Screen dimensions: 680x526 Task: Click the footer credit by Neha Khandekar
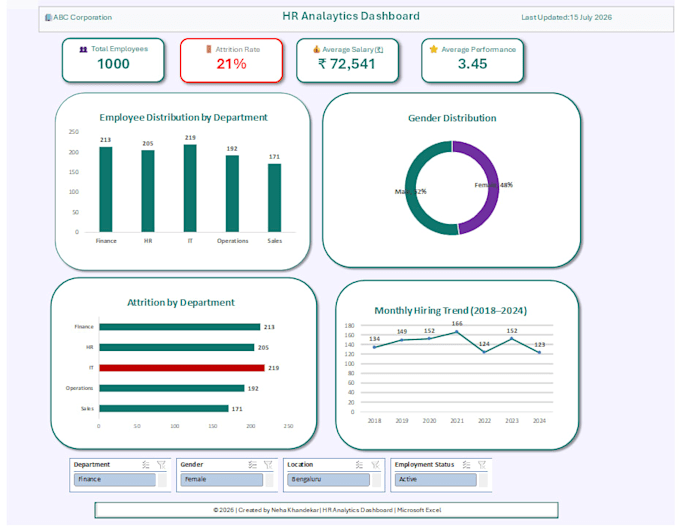pos(327,510)
